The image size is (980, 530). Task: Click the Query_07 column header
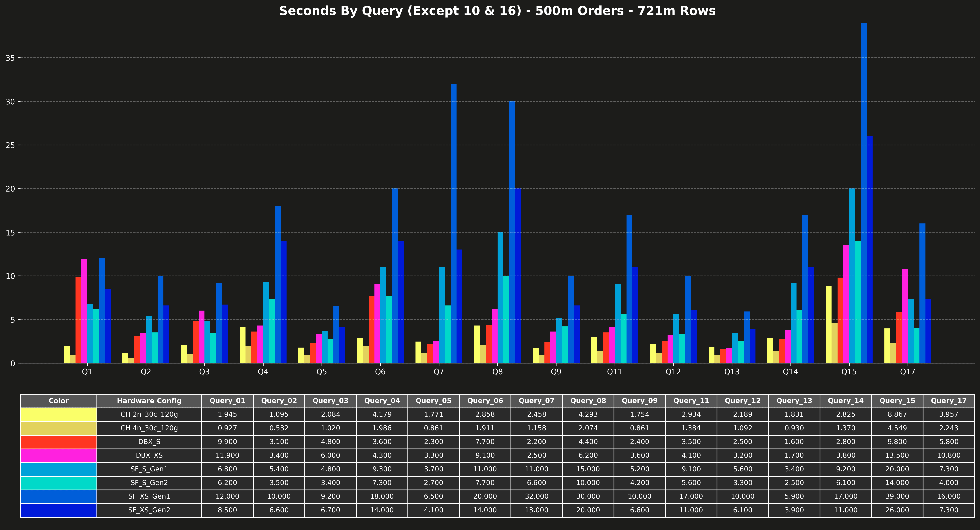pyautogui.click(x=536, y=401)
